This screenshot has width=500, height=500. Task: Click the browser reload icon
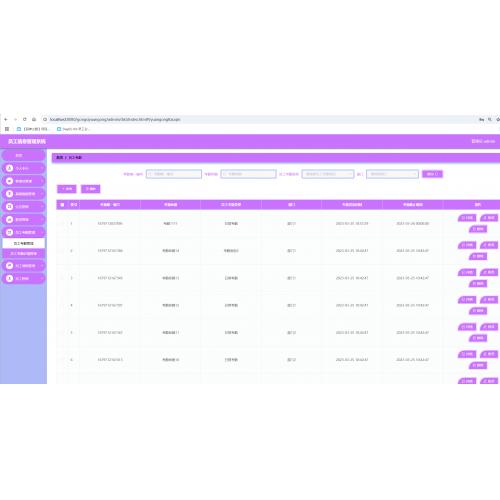tap(25, 119)
